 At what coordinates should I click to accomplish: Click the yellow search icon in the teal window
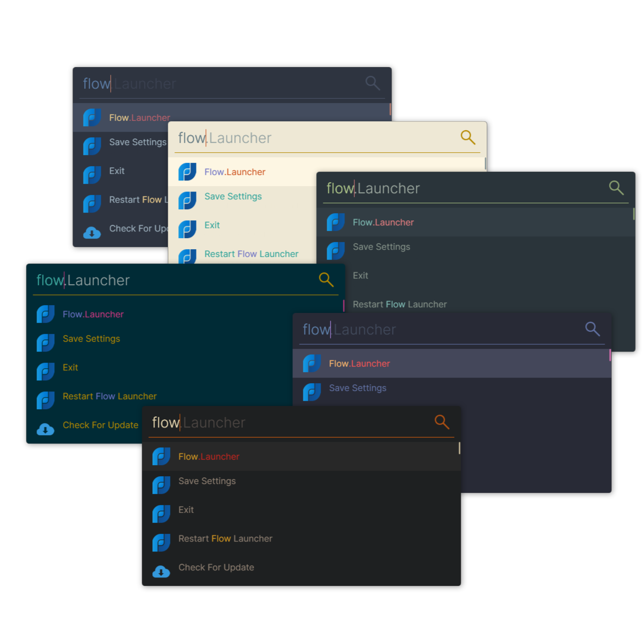point(326,280)
